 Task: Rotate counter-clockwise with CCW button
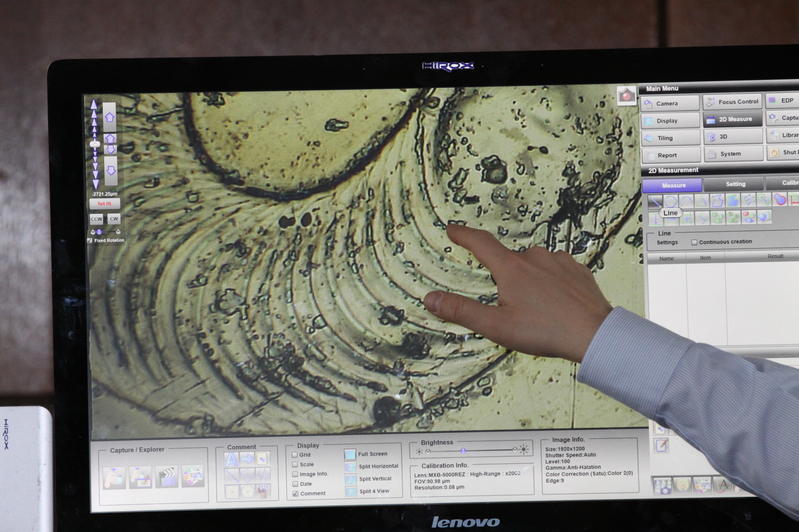(96, 219)
